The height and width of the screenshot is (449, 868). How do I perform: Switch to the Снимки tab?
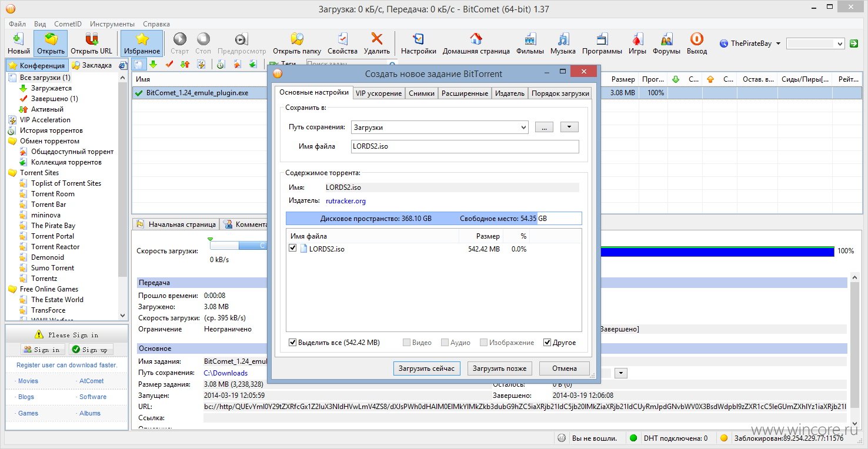pos(422,93)
